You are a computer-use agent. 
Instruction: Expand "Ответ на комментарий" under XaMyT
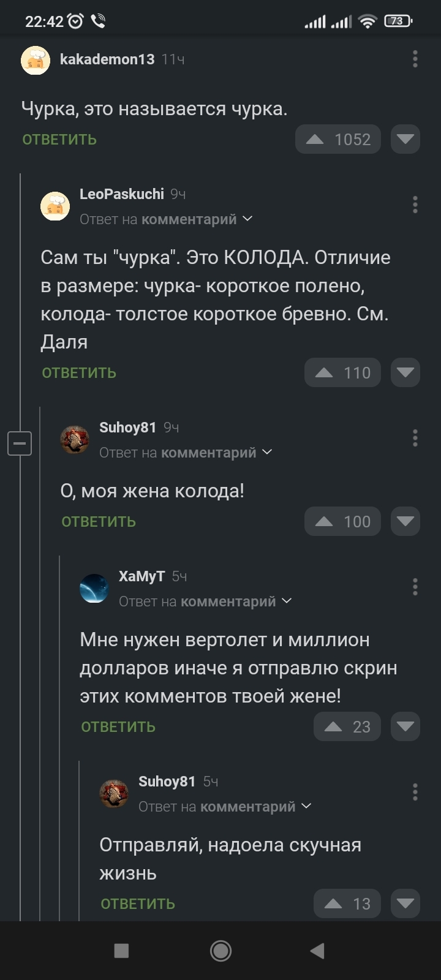[x=205, y=601]
